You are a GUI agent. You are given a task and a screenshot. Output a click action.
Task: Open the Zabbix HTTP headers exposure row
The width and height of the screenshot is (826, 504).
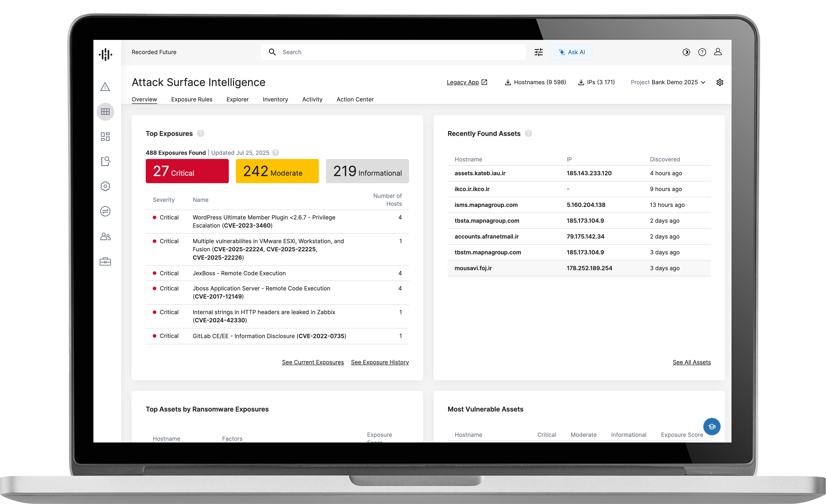277,316
